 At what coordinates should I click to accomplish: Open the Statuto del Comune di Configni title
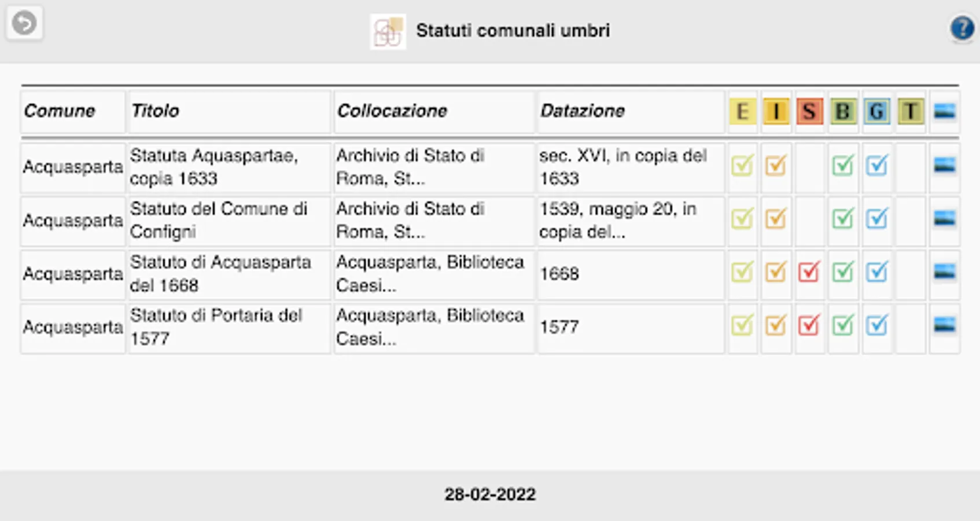(x=218, y=220)
